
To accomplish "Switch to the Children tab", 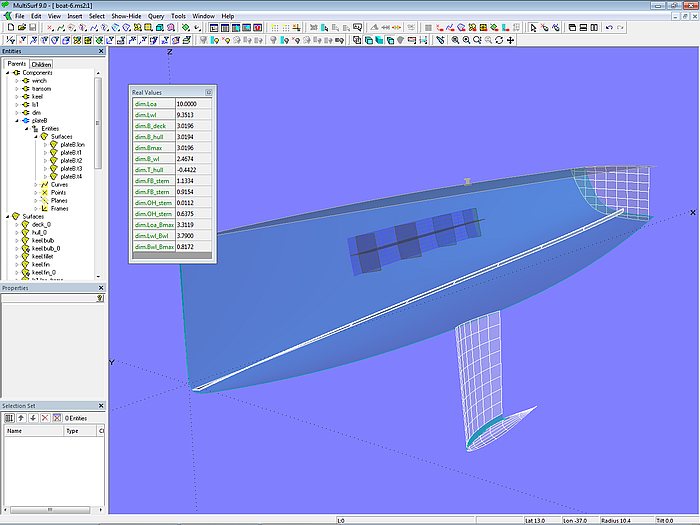I will coord(41,64).
